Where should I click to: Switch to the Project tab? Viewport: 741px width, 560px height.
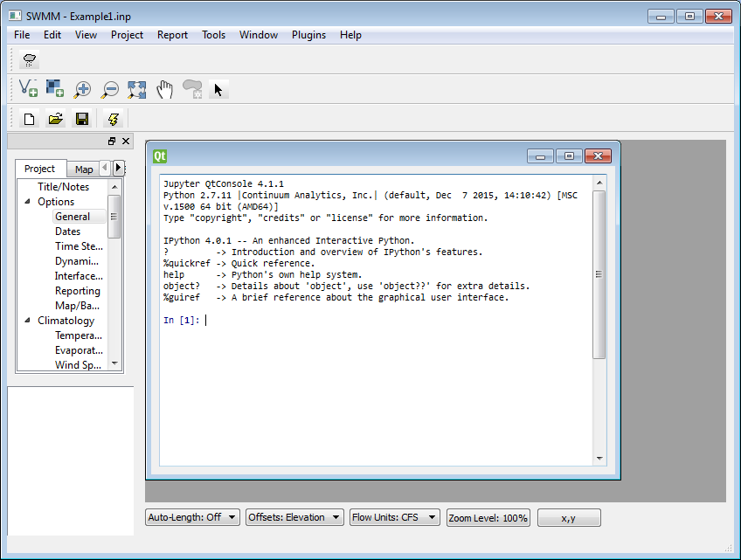click(39, 169)
